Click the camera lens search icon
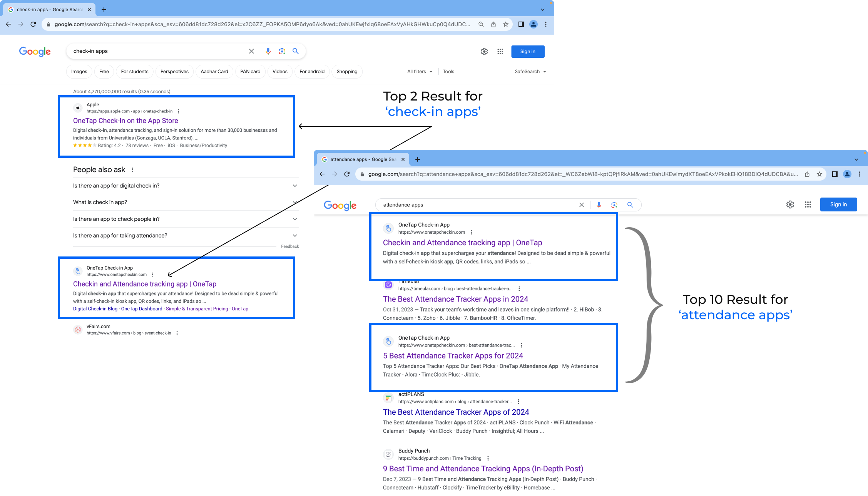This screenshot has height=496, width=868. point(282,51)
